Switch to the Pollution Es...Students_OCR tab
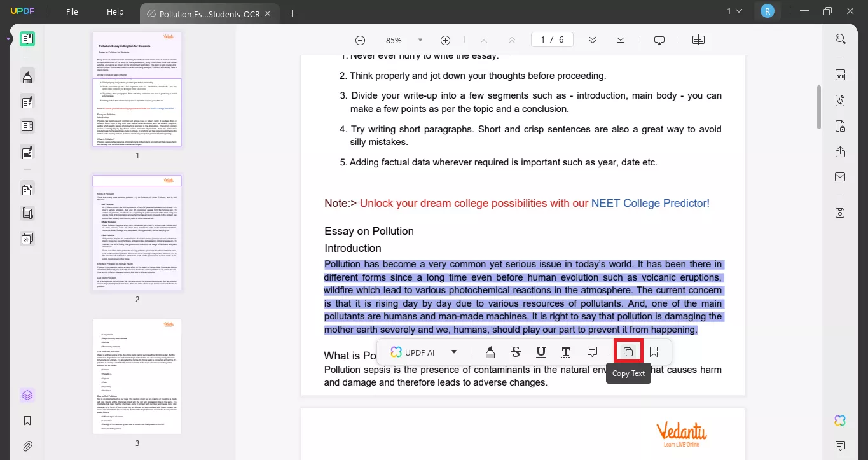Image resolution: width=868 pixels, height=460 pixels. click(209, 13)
